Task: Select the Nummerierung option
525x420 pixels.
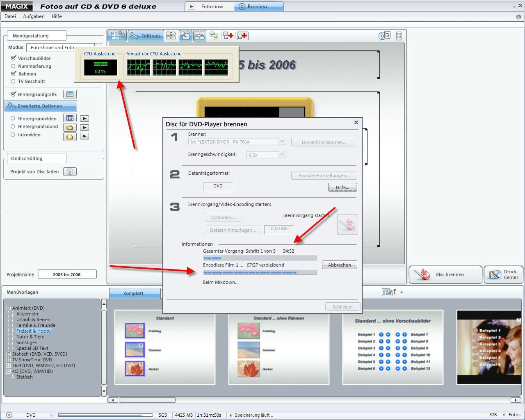Action: 13,66
